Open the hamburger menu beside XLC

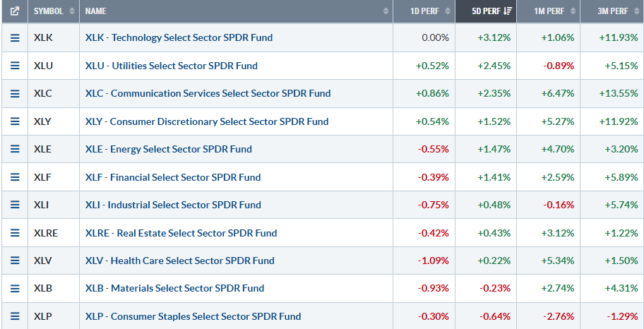click(x=15, y=93)
